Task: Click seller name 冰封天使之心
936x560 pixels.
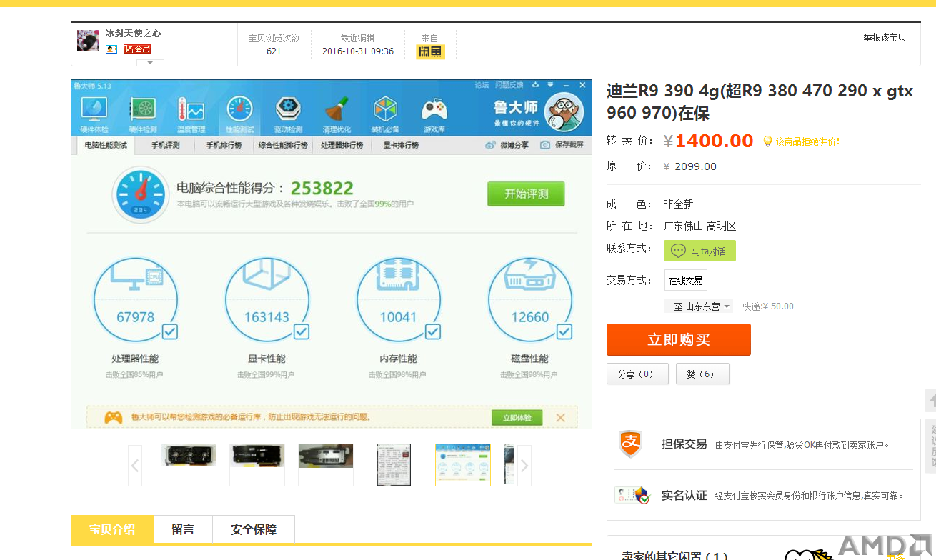Action: (x=134, y=33)
